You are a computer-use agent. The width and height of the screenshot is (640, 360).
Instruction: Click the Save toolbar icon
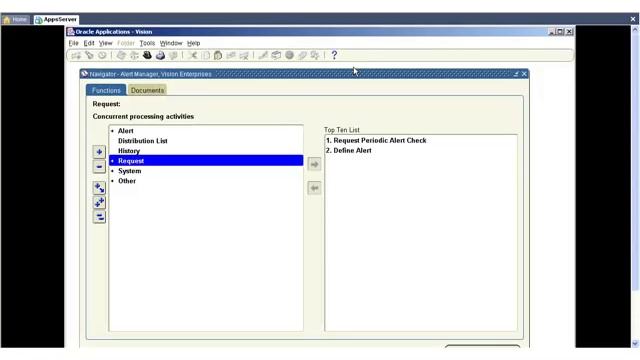[x=121, y=56]
